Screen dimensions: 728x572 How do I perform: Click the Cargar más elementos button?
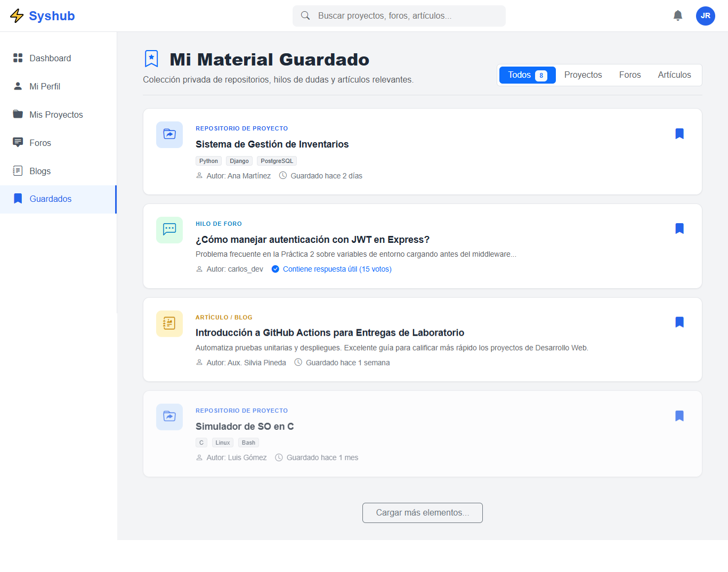[x=422, y=512]
